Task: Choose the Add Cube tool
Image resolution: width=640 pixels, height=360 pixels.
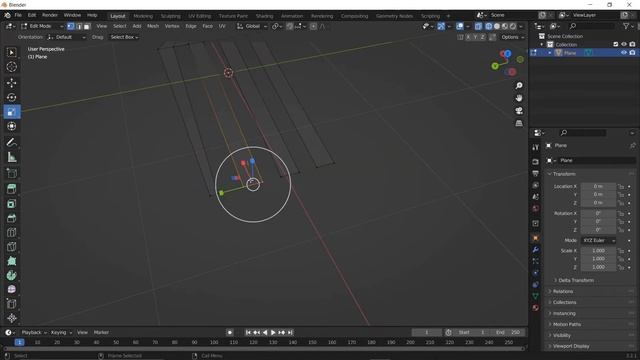Action: pyautogui.click(x=11, y=173)
